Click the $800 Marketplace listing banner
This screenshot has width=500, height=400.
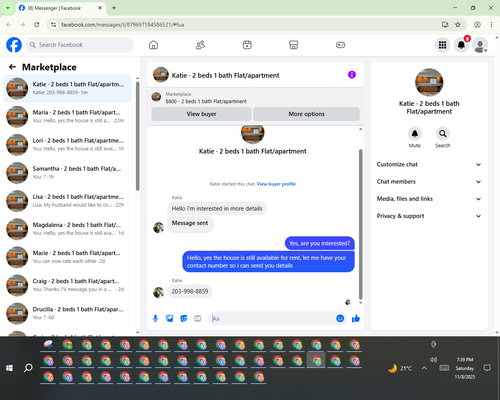click(255, 98)
